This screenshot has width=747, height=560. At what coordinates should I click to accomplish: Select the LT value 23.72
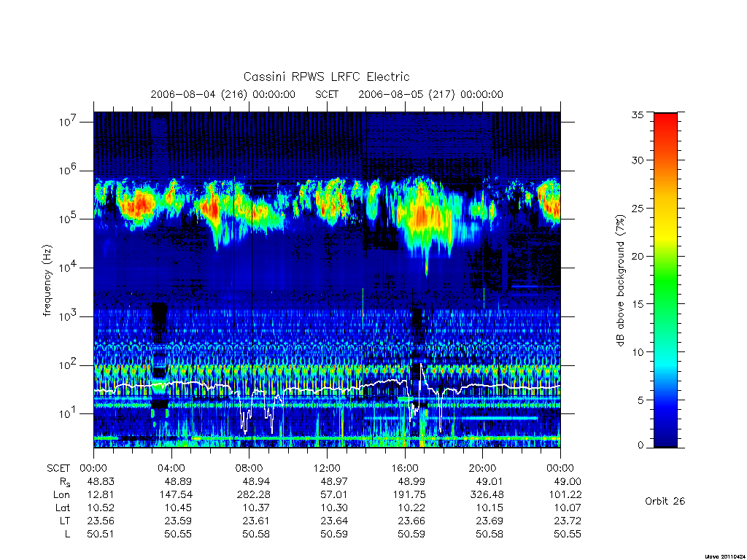pyautogui.click(x=568, y=521)
